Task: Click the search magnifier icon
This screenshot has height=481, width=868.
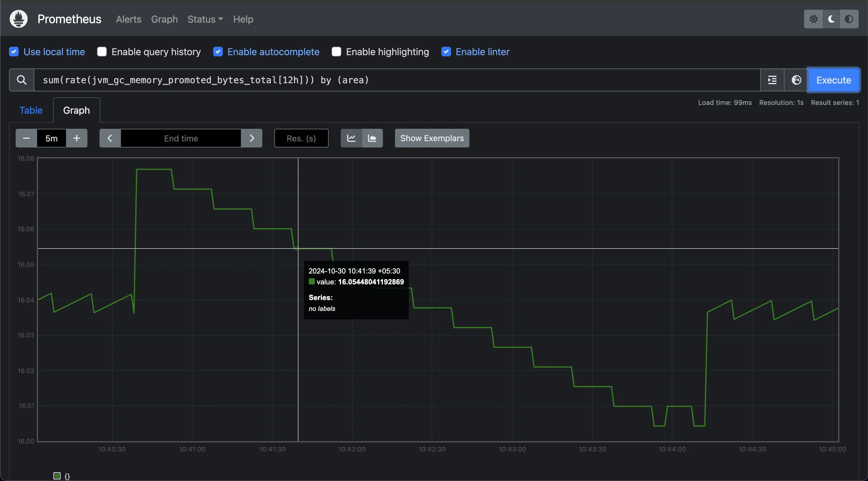Action: pos(21,79)
